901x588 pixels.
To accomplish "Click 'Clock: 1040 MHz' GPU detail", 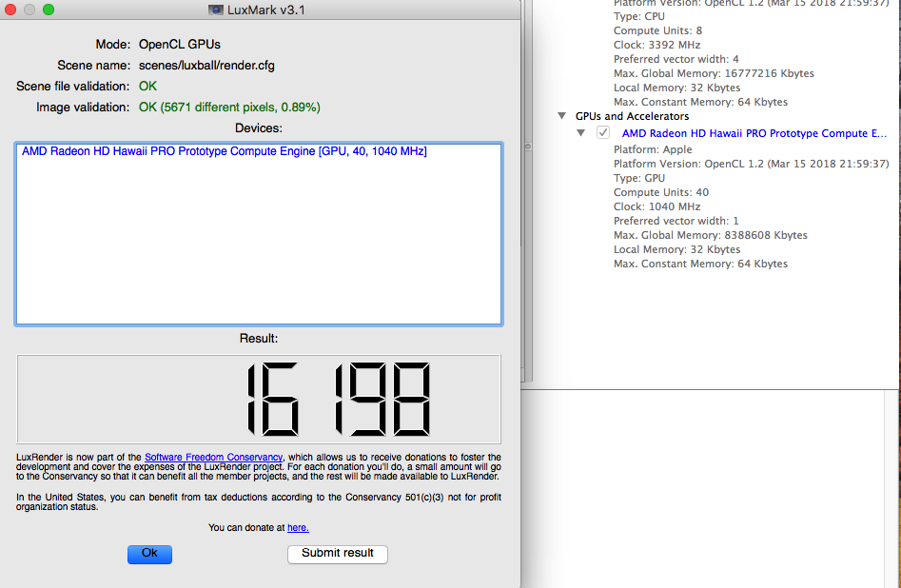I will point(656,206).
